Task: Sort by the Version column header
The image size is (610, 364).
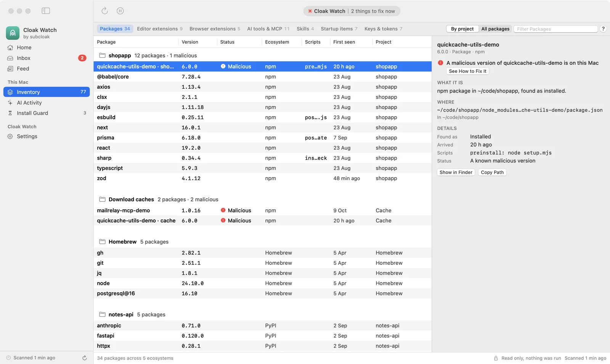Action: [197, 42]
